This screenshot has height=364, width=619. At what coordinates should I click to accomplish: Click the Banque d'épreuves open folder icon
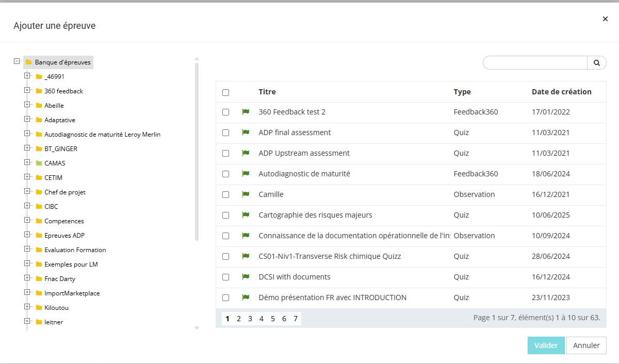(x=29, y=62)
